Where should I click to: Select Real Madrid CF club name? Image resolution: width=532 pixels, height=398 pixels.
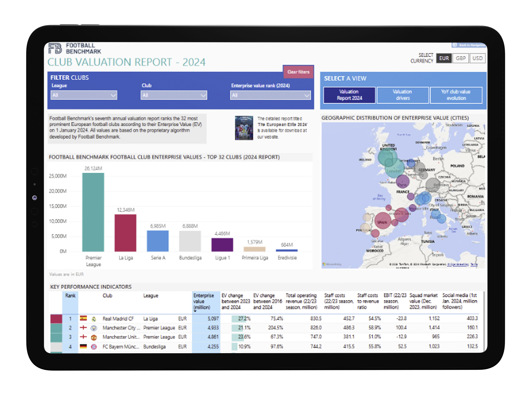[118, 319]
